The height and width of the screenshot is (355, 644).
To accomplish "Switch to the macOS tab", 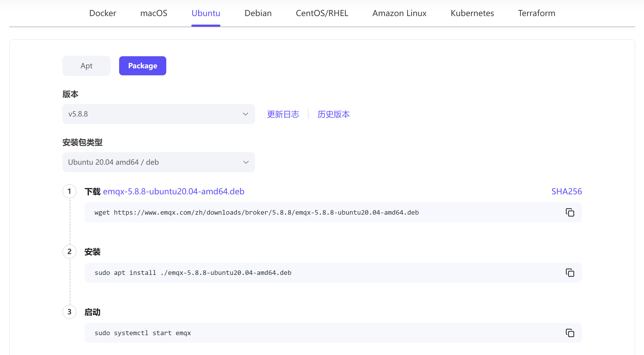I will [x=154, y=13].
